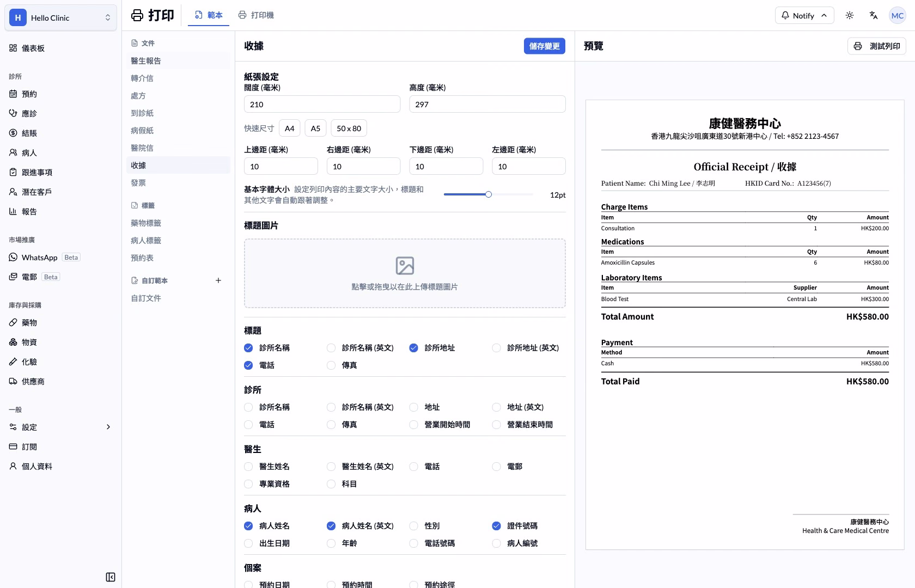
Task: Click the 藥物 pill icon
Action: click(x=13, y=322)
